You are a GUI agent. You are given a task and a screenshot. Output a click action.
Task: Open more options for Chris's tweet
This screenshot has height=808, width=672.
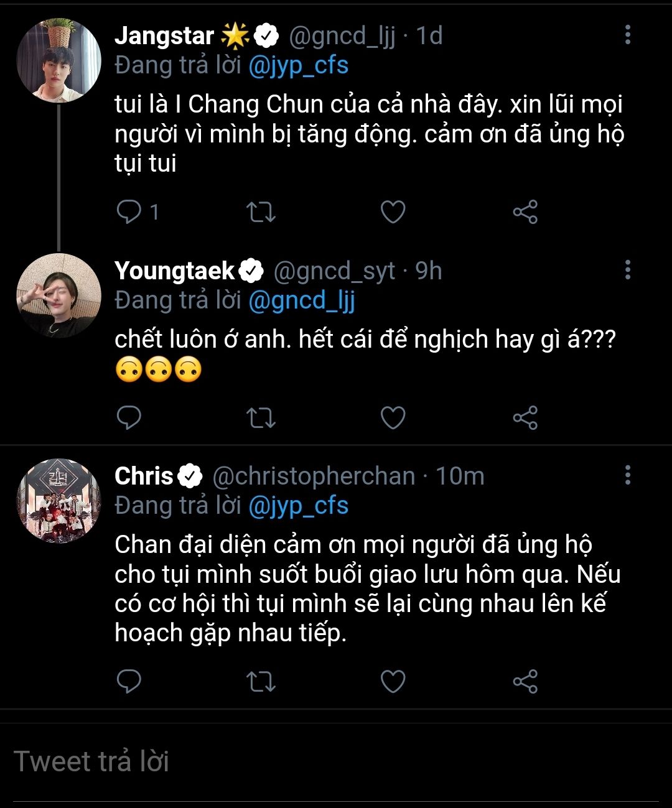628,475
